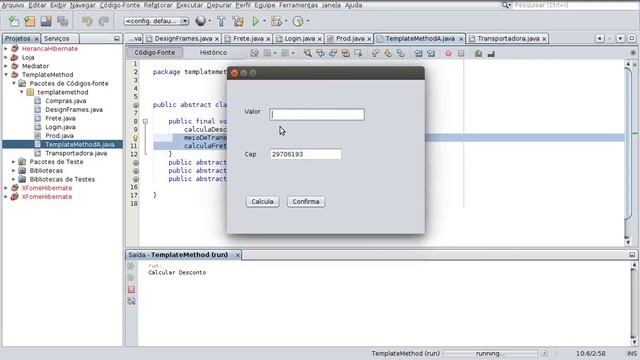
Task: Run the project with green play icon
Action: tap(256, 21)
